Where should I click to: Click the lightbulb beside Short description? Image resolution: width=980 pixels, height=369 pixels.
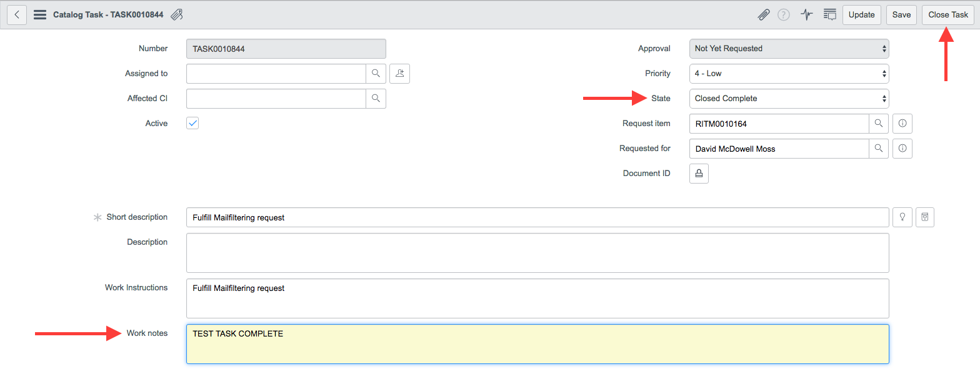902,217
